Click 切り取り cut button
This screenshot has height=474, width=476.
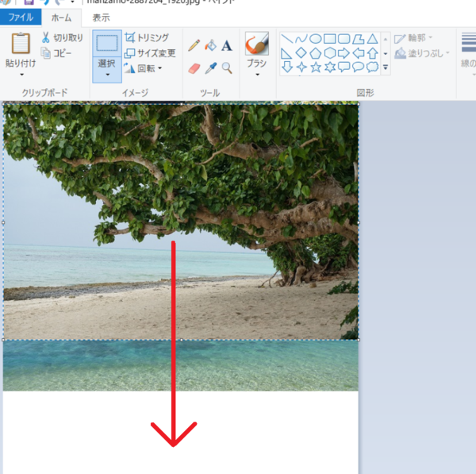click(x=63, y=37)
